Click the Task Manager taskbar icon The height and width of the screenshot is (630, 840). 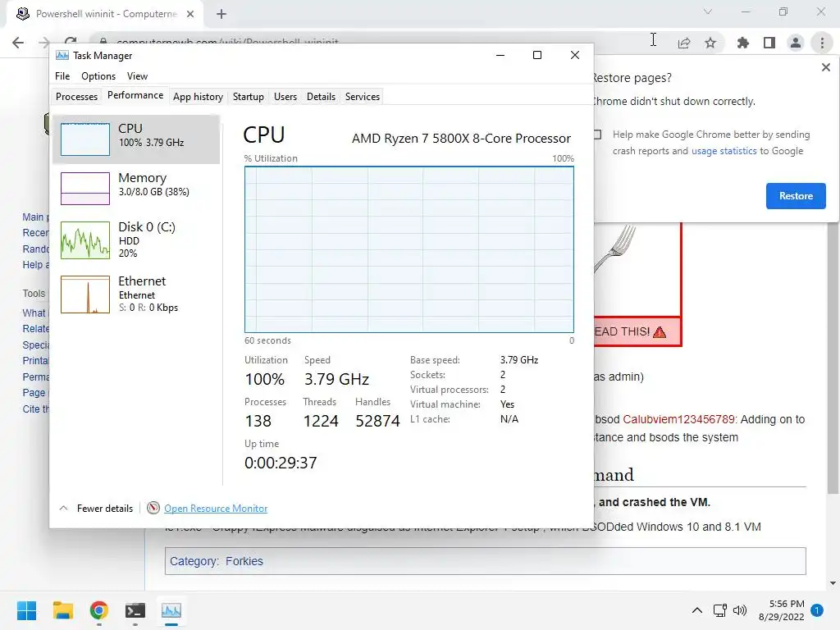tap(171, 610)
